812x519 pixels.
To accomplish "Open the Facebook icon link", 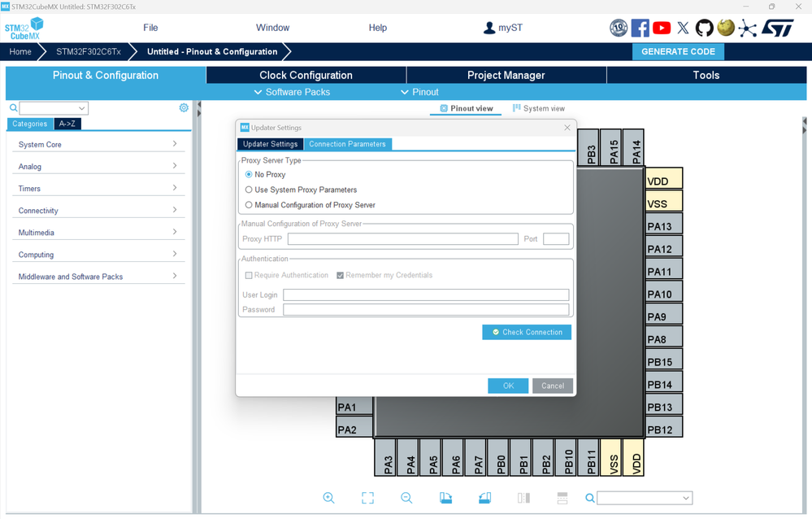I will 640,28.
